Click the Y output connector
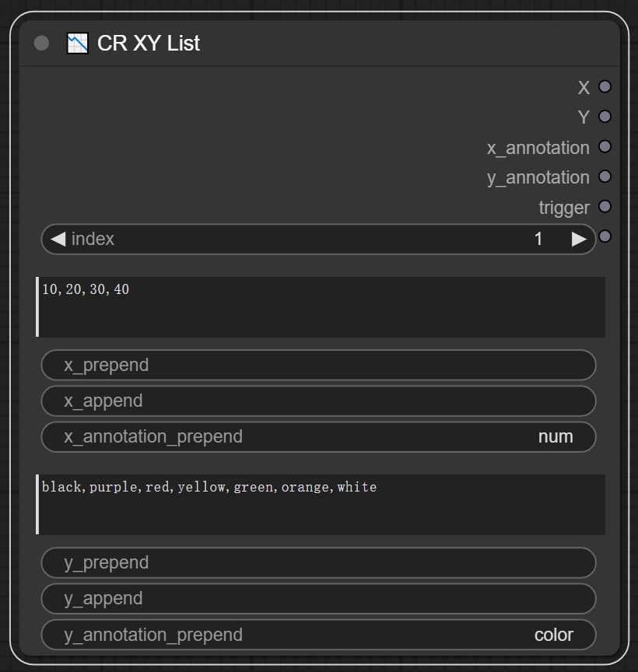The height and width of the screenshot is (672, 638). (x=605, y=117)
